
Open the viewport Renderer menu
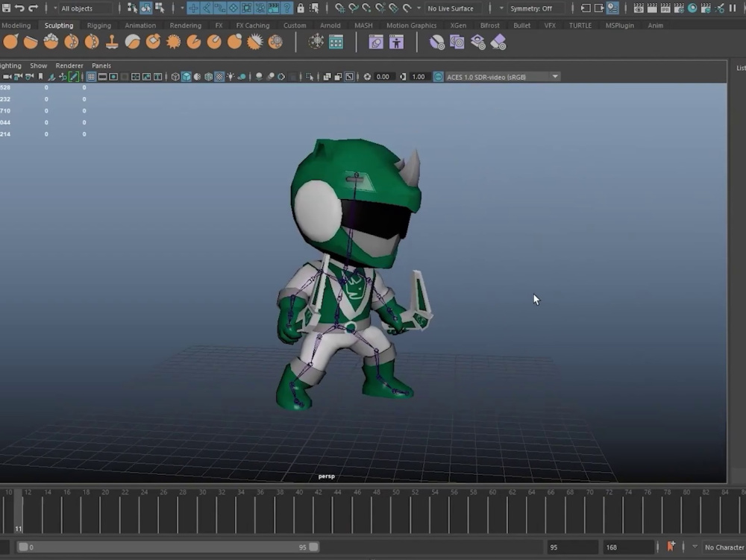coord(69,66)
